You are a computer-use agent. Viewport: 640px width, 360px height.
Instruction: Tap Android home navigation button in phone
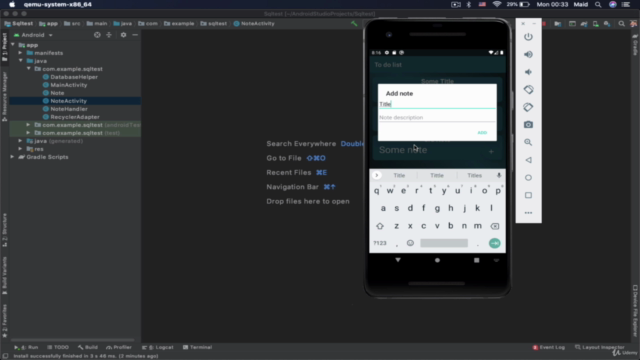437,260
